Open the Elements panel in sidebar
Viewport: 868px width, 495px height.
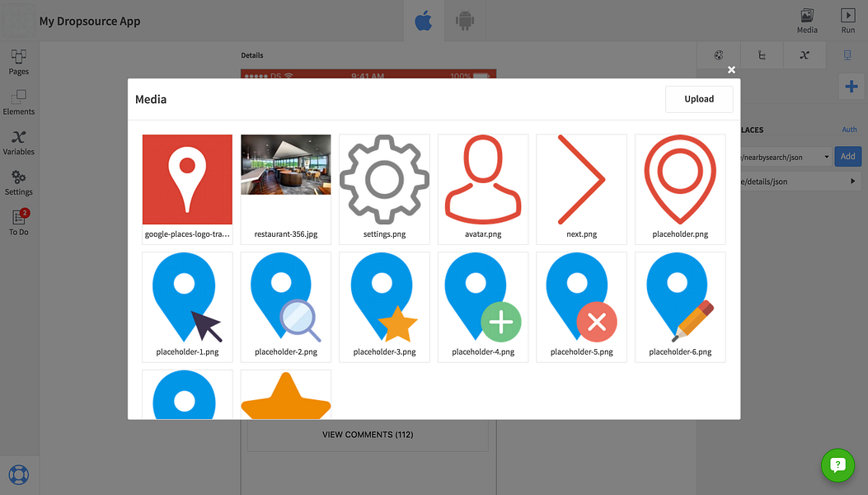[x=19, y=102]
